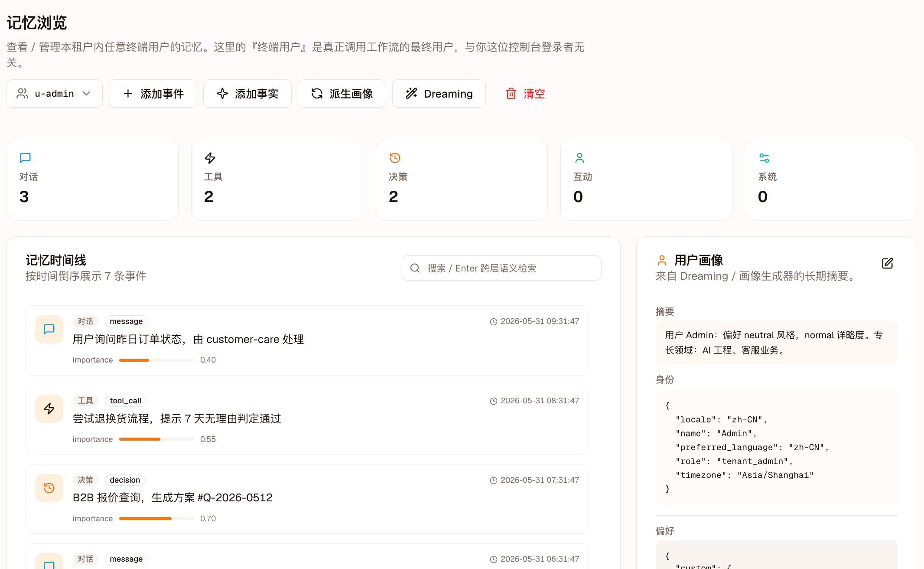The image size is (924, 569).
Task: Click the plus icon on 添加事件
Action: [128, 94]
